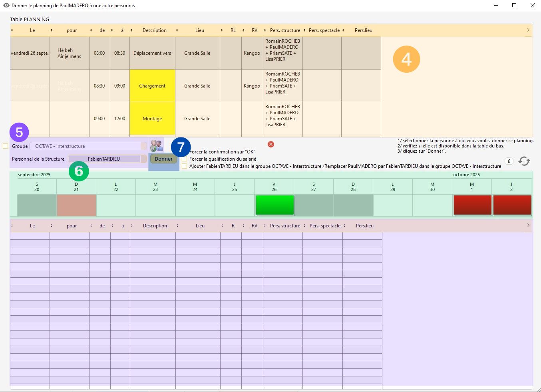The height and width of the screenshot is (392, 541).
Task: Click the sort arrows before the top Lieu column
Action: 177,30
